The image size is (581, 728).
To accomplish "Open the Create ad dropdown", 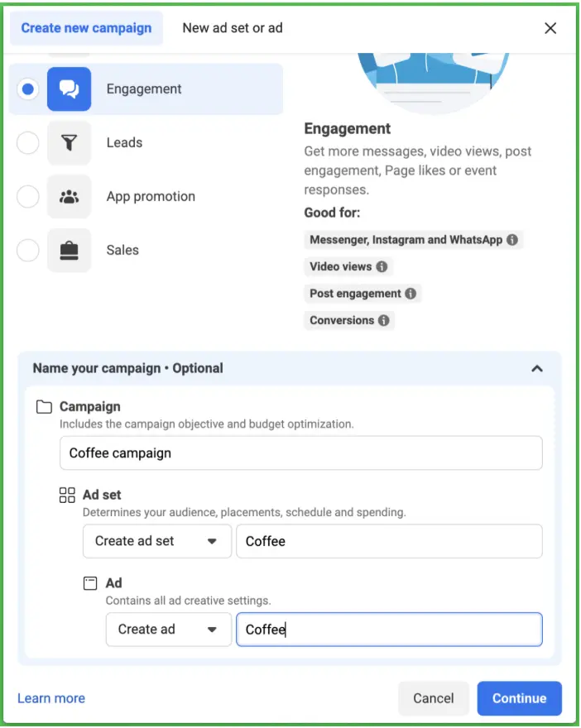I will coord(168,630).
